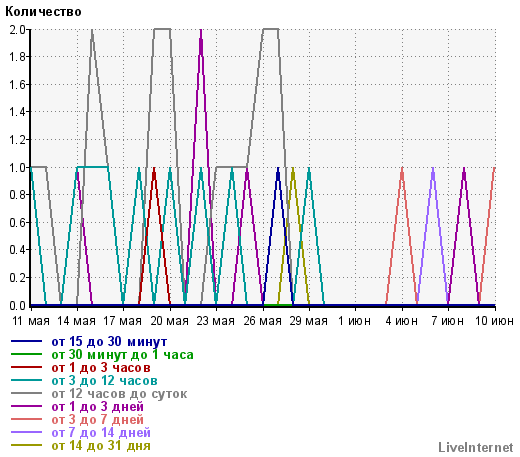Click the green legend line swatch
Viewport: 520px width, 457px height.
(26, 354)
